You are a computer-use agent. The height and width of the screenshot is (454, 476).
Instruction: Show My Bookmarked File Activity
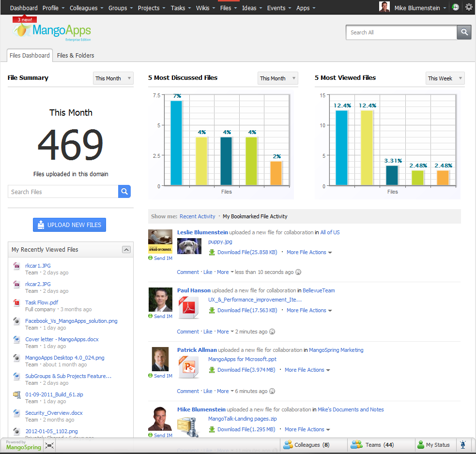pyautogui.click(x=255, y=216)
